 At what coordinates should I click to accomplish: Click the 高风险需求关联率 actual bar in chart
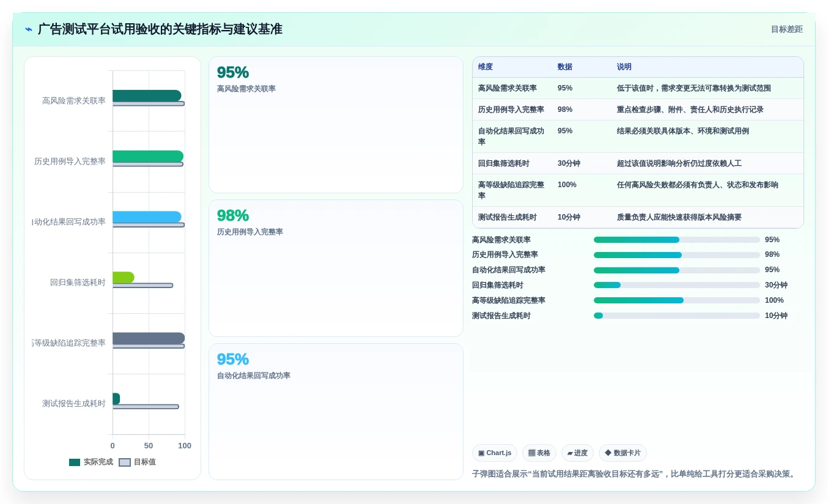coord(147,95)
